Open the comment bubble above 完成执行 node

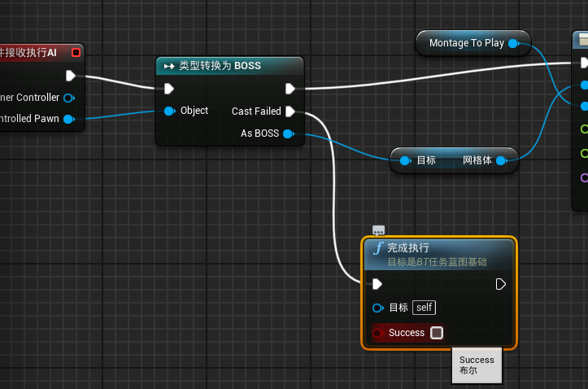378,230
